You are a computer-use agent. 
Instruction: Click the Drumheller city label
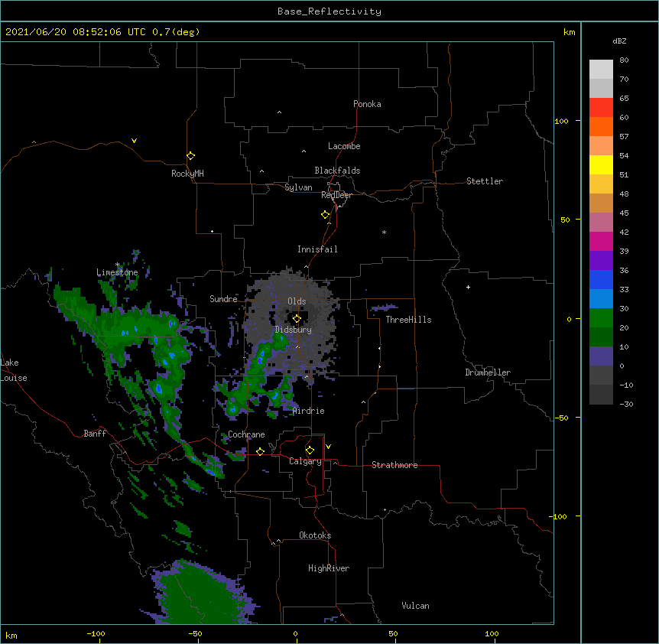pyautogui.click(x=488, y=372)
